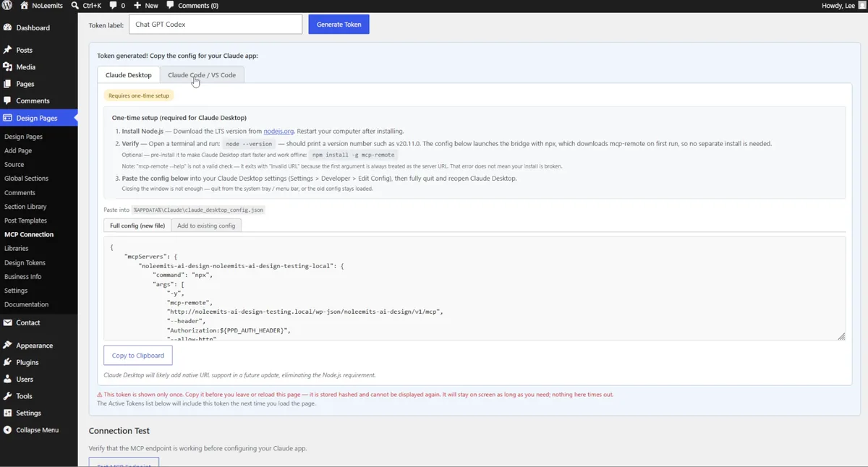Screen dimensions: 868x467
Task: Collapse the admin sidebar menu
Action: (38, 429)
